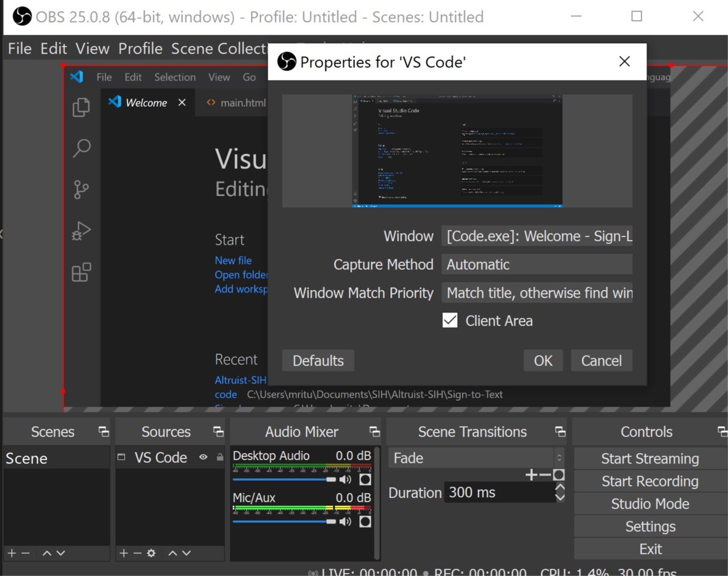
Task: Close the Properties for 'VS Code' dialog
Action: tap(624, 62)
